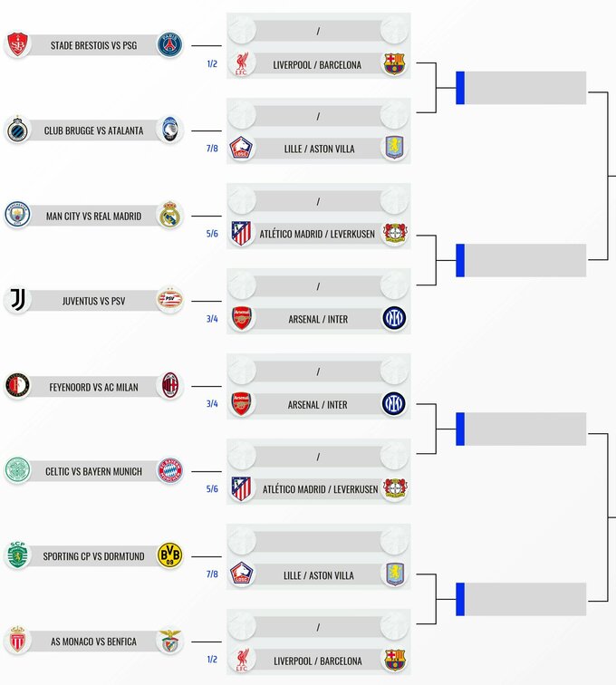Image resolution: width=616 pixels, height=685 pixels.
Task: Open the Celtic vs Bayern Munich matchup
Action: [93, 472]
